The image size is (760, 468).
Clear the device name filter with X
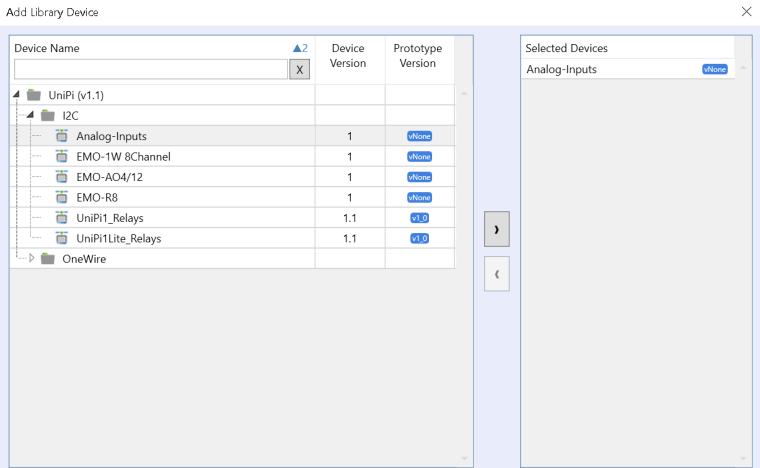299,69
